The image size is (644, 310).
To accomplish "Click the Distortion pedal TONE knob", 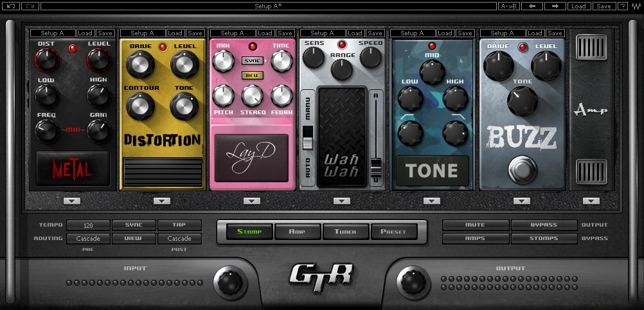I will tap(184, 106).
